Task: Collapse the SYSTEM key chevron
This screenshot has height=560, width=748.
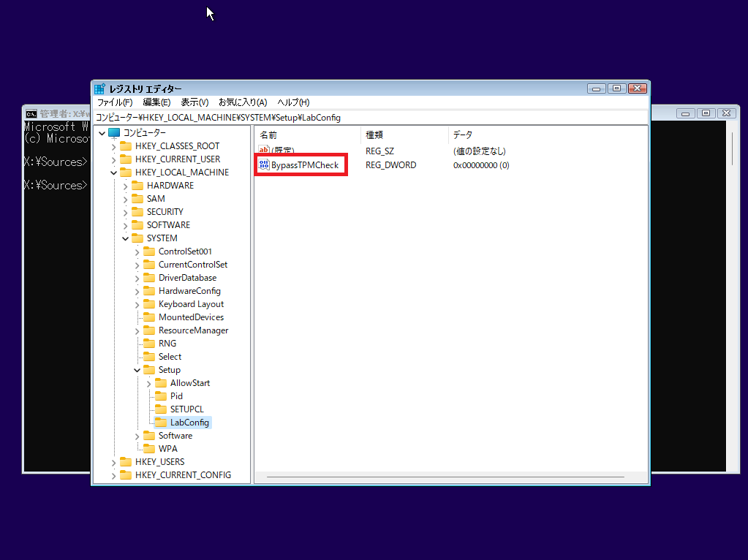Action: click(x=126, y=238)
